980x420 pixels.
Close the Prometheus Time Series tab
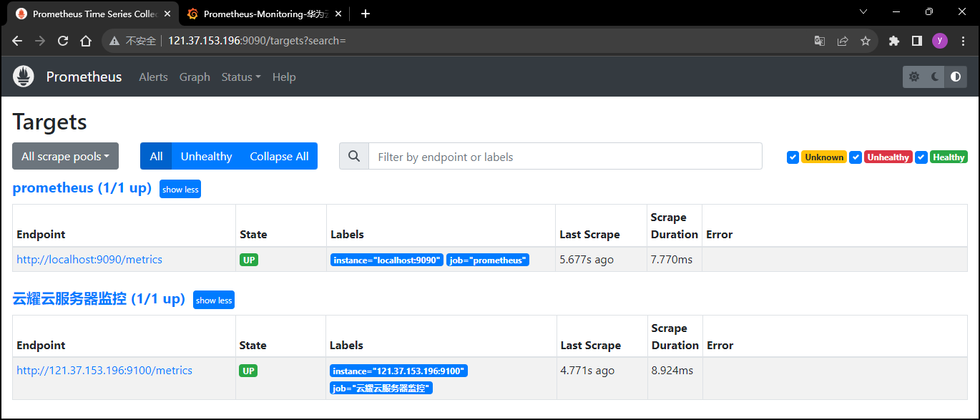167,14
